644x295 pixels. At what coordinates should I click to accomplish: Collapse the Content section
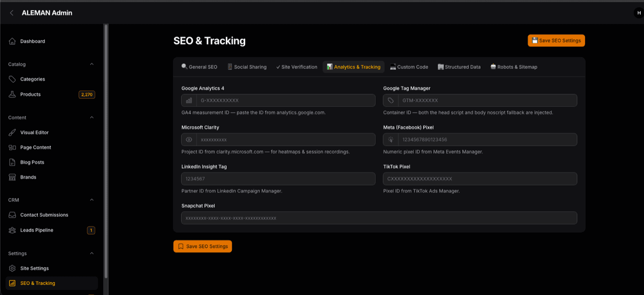(92, 118)
